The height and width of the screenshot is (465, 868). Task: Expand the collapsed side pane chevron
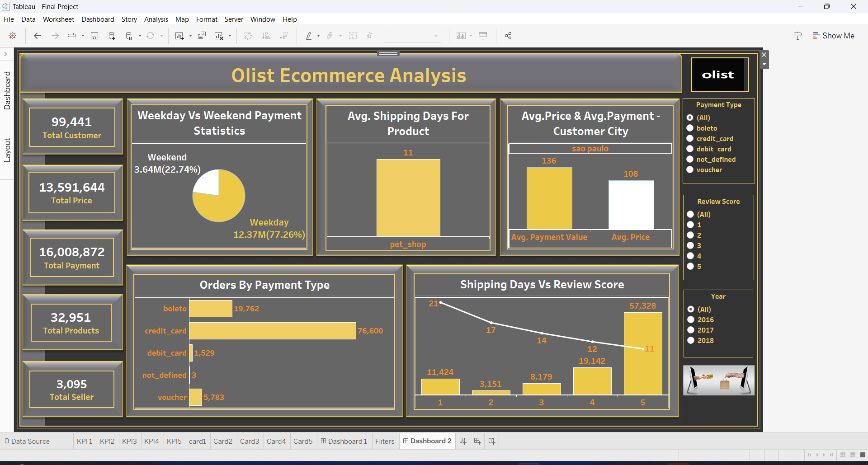[x=5, y=54]
